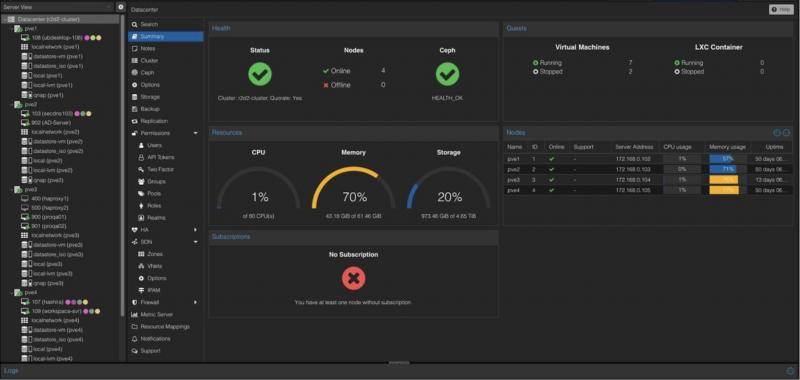This screenshot has width=800, height=380.
Task: Select the Summary menu entry
Action: click(165, 36)
